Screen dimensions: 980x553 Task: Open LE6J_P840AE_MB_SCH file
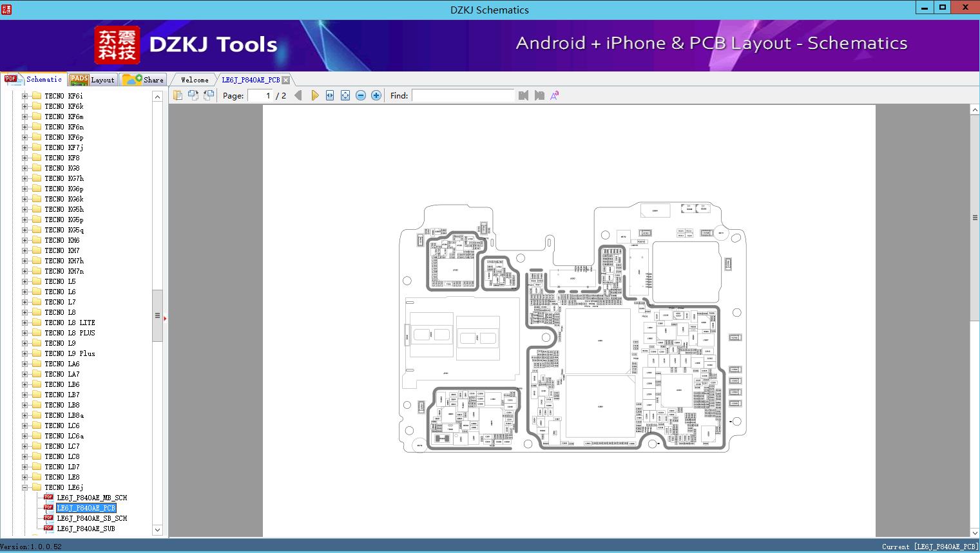[91, 498]
